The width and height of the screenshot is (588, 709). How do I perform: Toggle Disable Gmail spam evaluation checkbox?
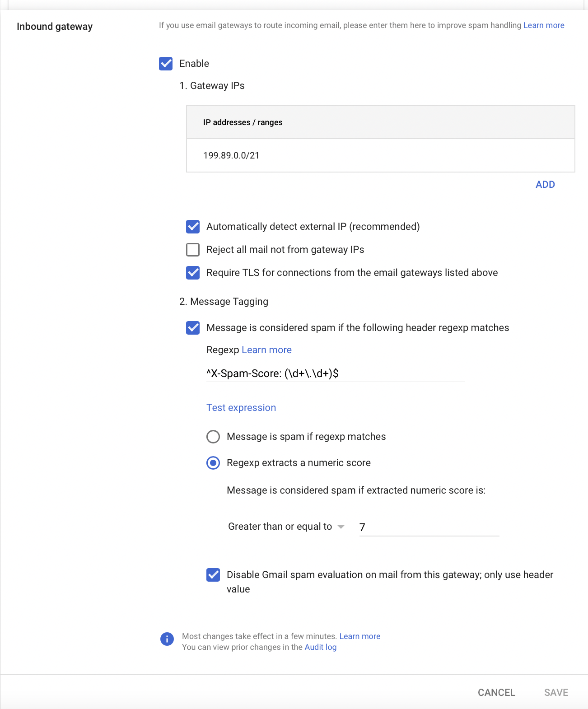tap(213, 575)
